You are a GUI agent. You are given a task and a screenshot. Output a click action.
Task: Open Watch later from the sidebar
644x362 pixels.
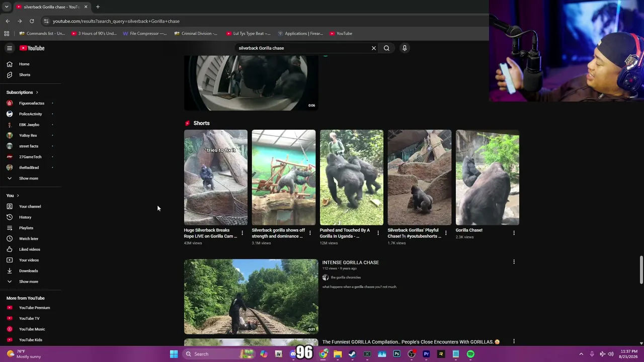29,239
